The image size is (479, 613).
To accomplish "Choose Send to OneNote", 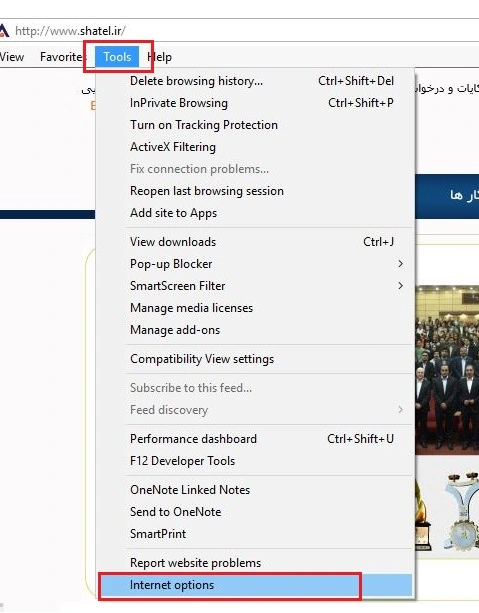I will coord(255,512).
